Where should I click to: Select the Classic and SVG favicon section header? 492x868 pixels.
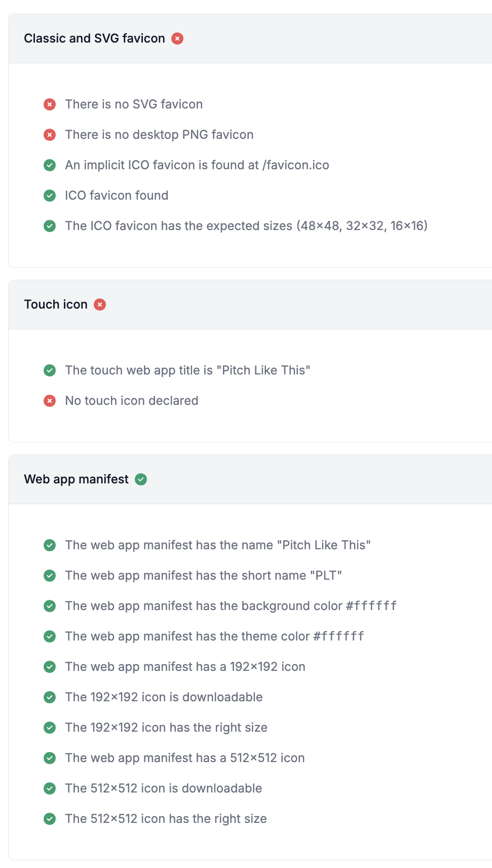(94, 39)
